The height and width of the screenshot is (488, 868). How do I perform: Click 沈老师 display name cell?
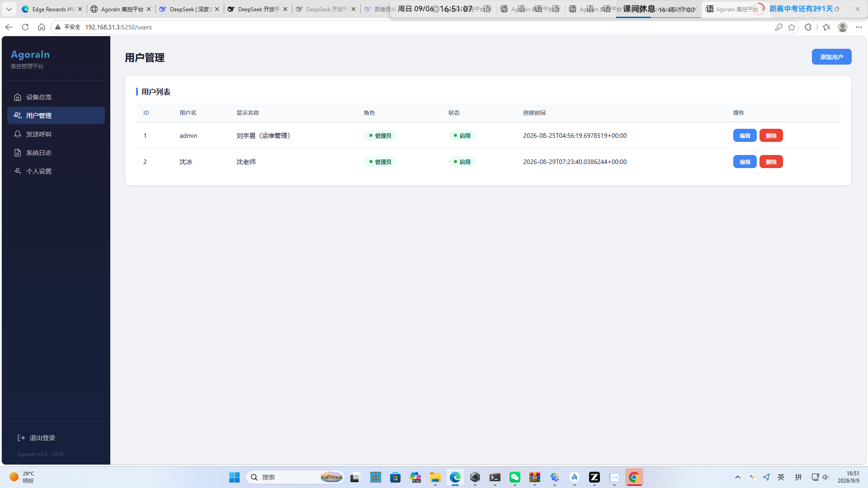tap(246, 162)
